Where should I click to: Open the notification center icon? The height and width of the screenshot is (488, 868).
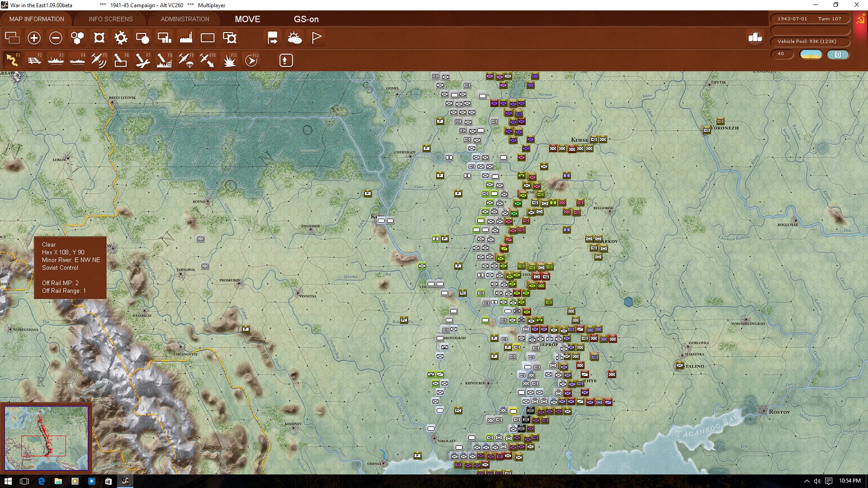coord(828,481)
